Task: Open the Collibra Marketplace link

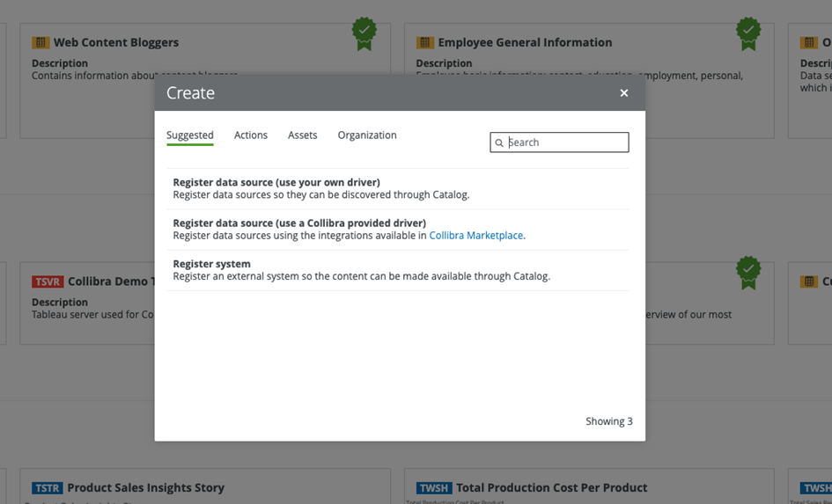Action: coord(476,236)
